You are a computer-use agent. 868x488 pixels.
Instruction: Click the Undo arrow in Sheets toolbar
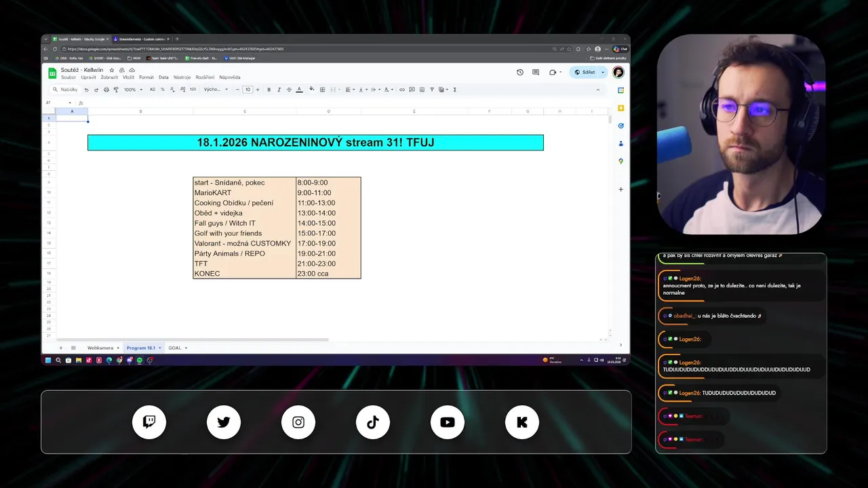click(86, 89)
